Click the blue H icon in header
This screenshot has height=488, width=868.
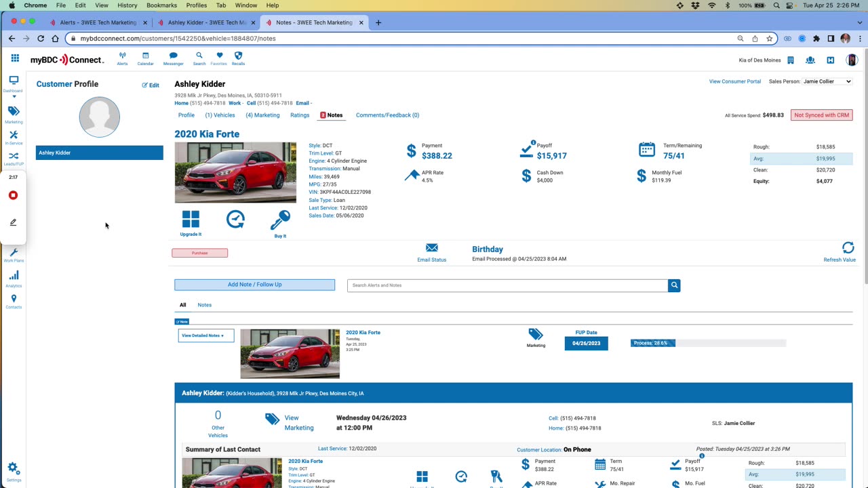830,60
